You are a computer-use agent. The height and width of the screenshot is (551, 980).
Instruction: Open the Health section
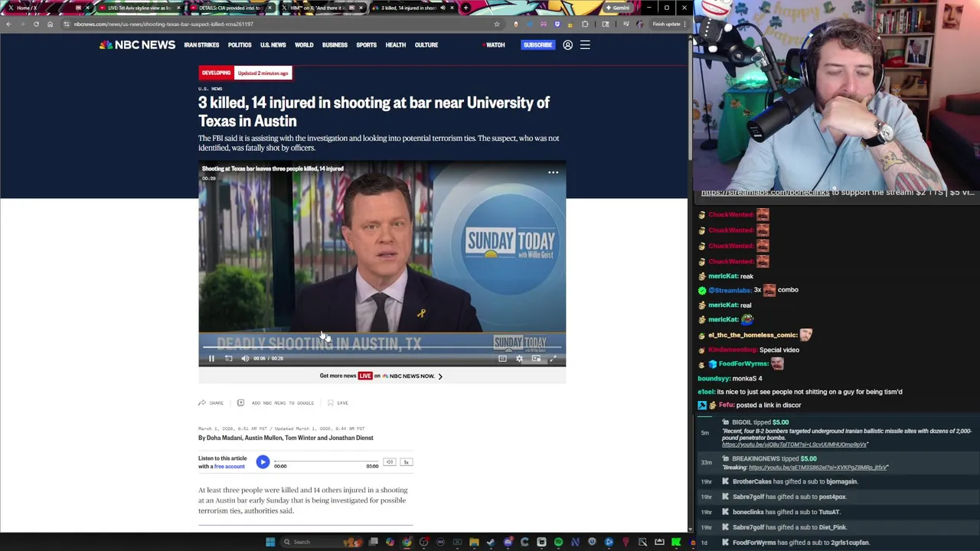point(396,45)
